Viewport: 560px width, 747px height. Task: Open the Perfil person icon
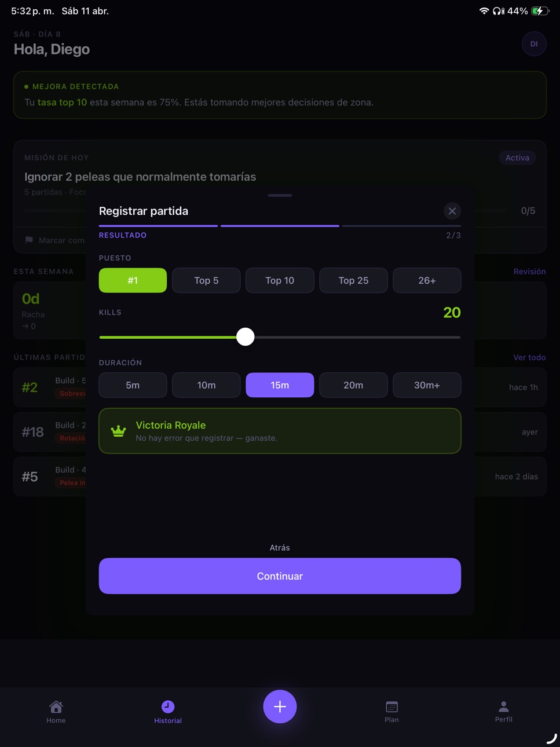tap(504, 706)
